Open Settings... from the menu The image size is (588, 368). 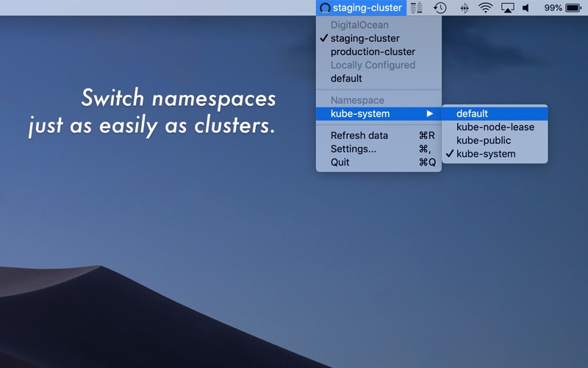379,149
